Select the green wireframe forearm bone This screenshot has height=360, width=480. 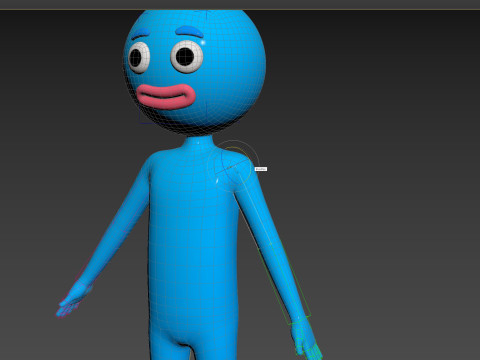[284, 283]
